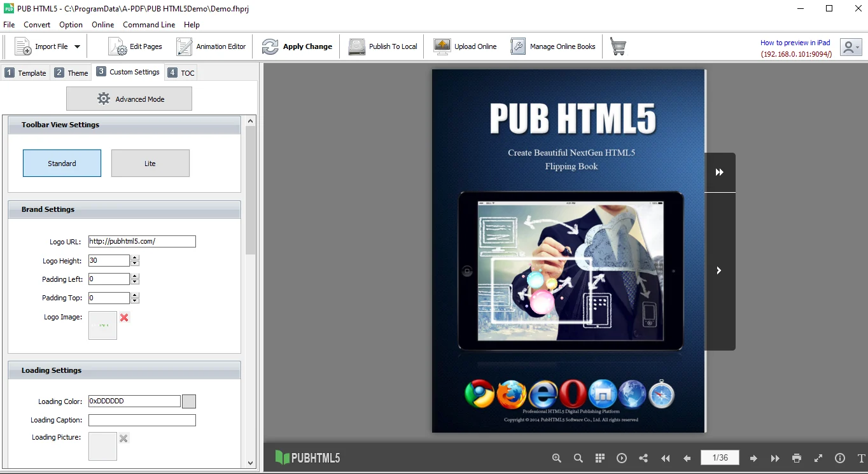This screenshot has width=868, height=474.
Task: Select Standard toolbar view
Action: pos(62,164)
